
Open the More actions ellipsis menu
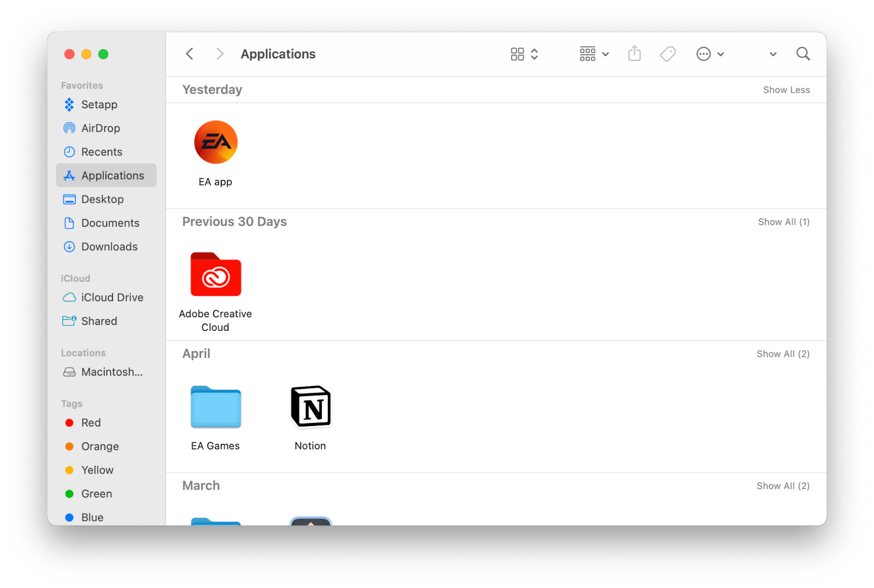click(710, 54)
